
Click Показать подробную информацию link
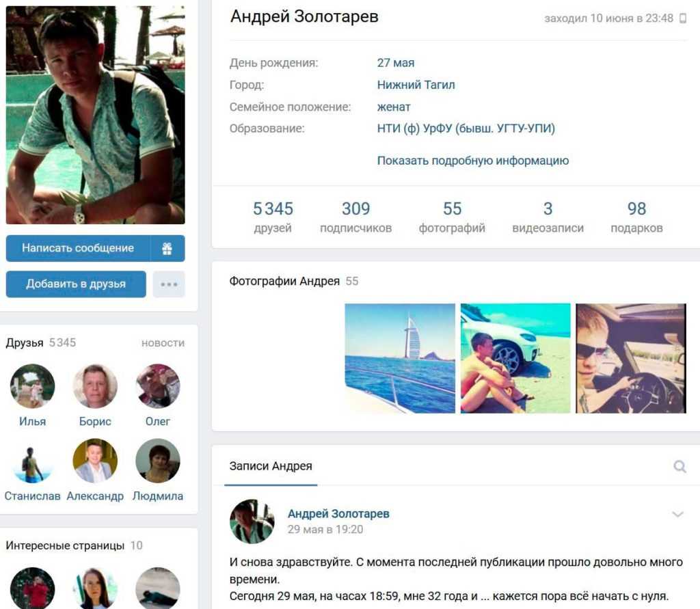pyautogui.click(x=473, y=161)
